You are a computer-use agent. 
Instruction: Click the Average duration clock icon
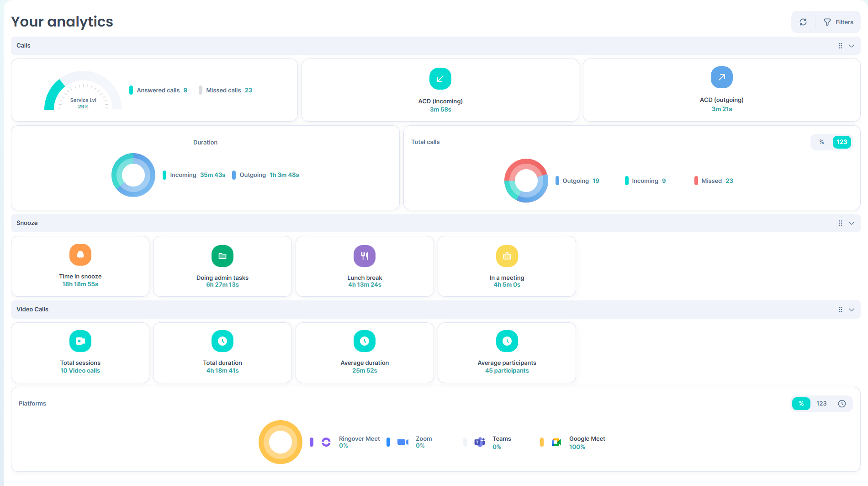365,341
